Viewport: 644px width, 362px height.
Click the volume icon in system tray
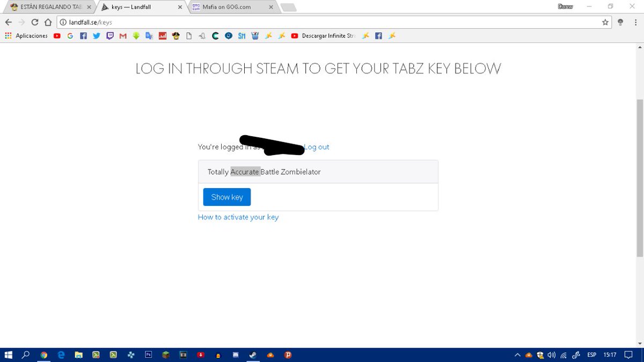coord(551,354)
